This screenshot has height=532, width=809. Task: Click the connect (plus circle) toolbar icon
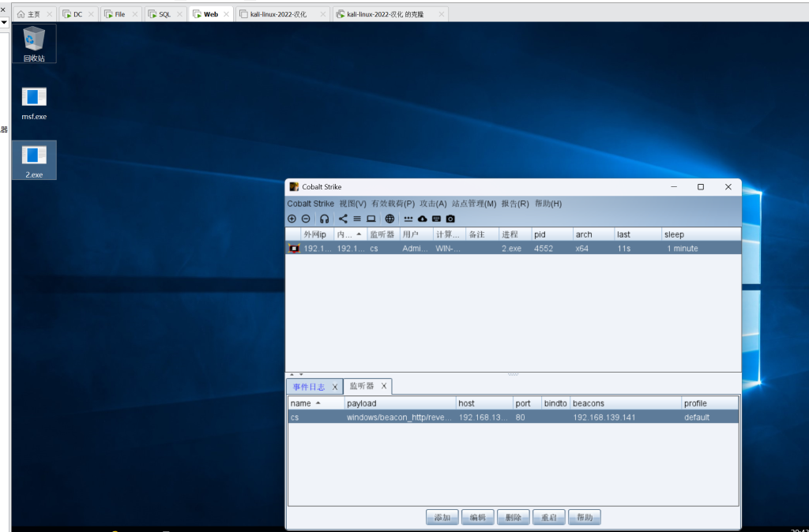point(292,219)
